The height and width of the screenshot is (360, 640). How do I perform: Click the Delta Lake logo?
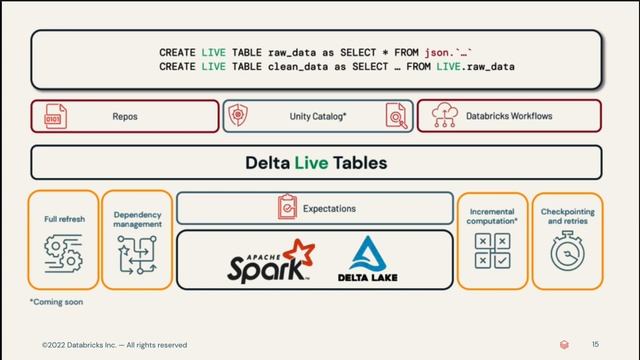368,259
